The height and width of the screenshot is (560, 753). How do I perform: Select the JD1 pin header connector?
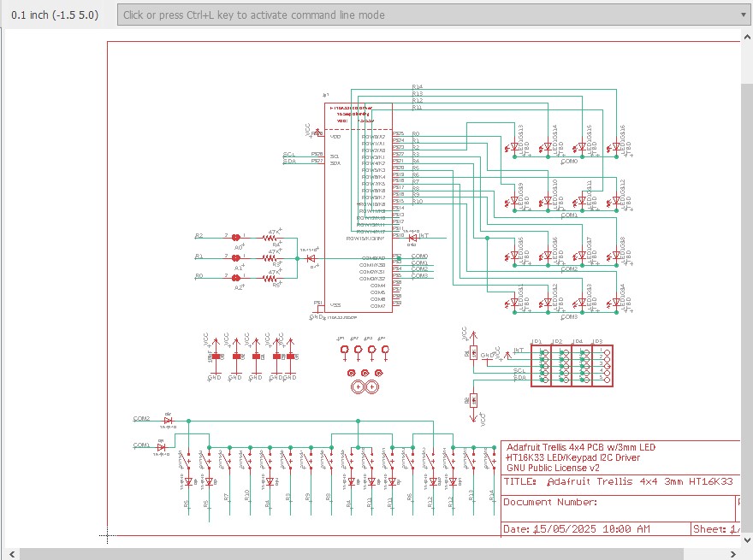tap(541, 366)
